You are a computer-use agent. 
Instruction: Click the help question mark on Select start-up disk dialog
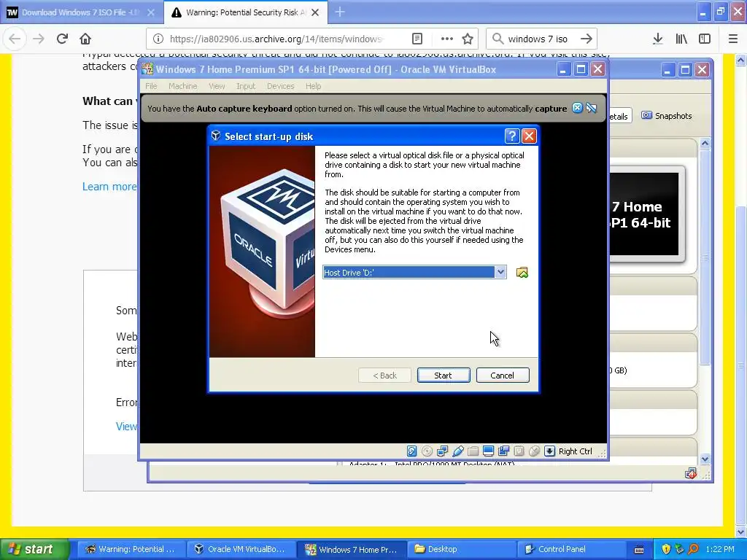(511, 136)
